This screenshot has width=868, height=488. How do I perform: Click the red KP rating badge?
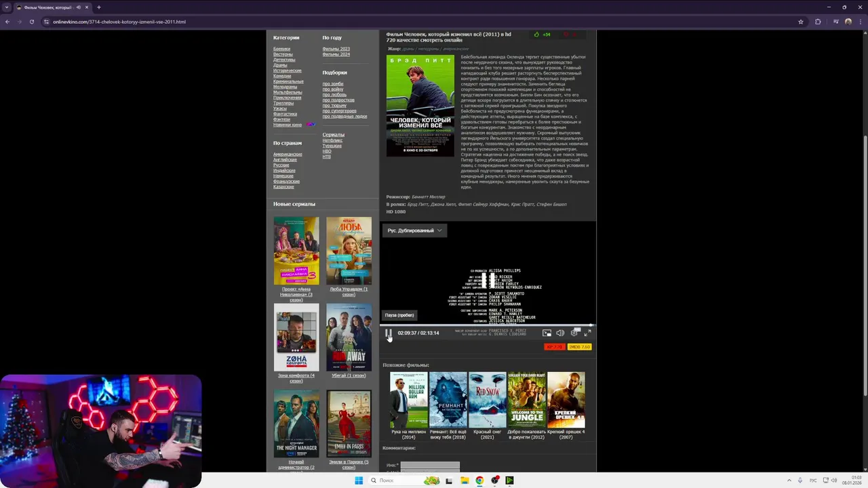tap(555, 346)
